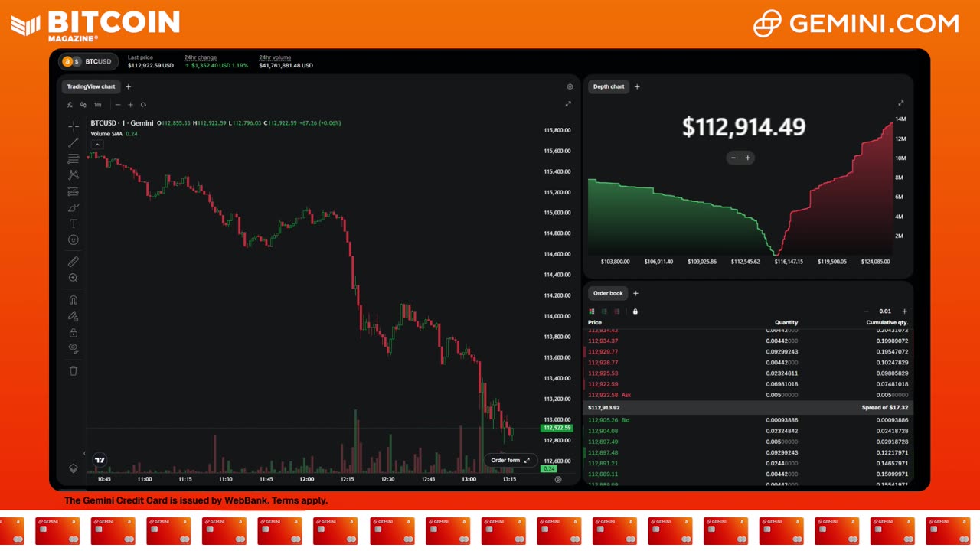Decrease order book price grouping

pyautogui.click(x=866, y=311)
